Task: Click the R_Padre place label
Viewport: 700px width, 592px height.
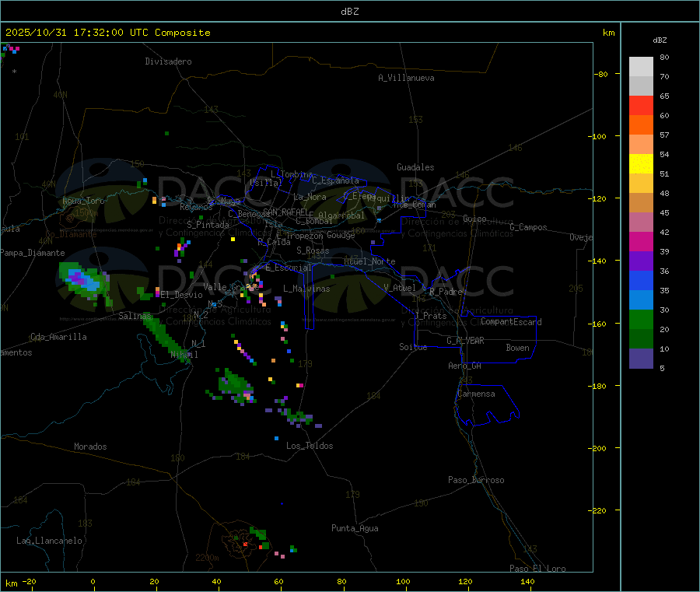Action: pyautogui.click(x=446, y=292)
